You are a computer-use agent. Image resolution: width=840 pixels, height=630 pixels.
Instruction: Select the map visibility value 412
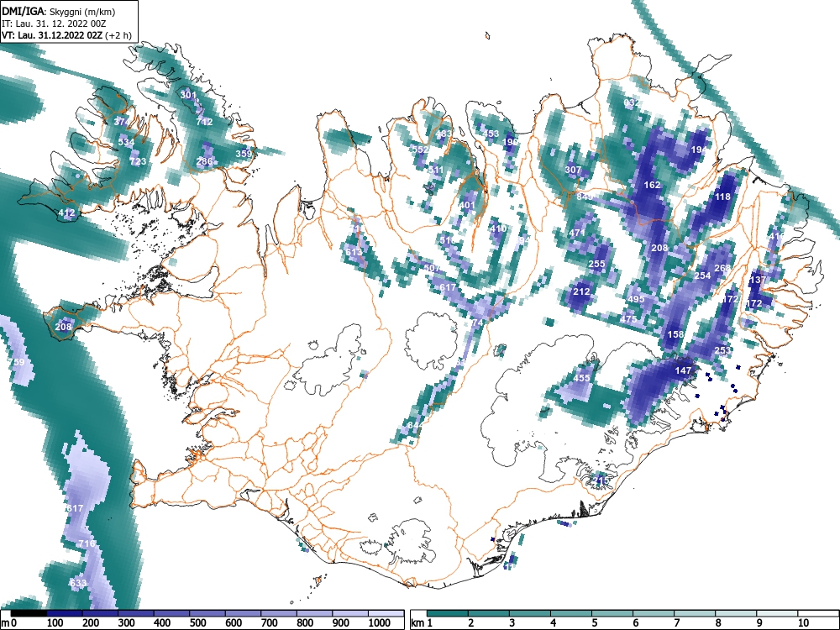[66, 213]
